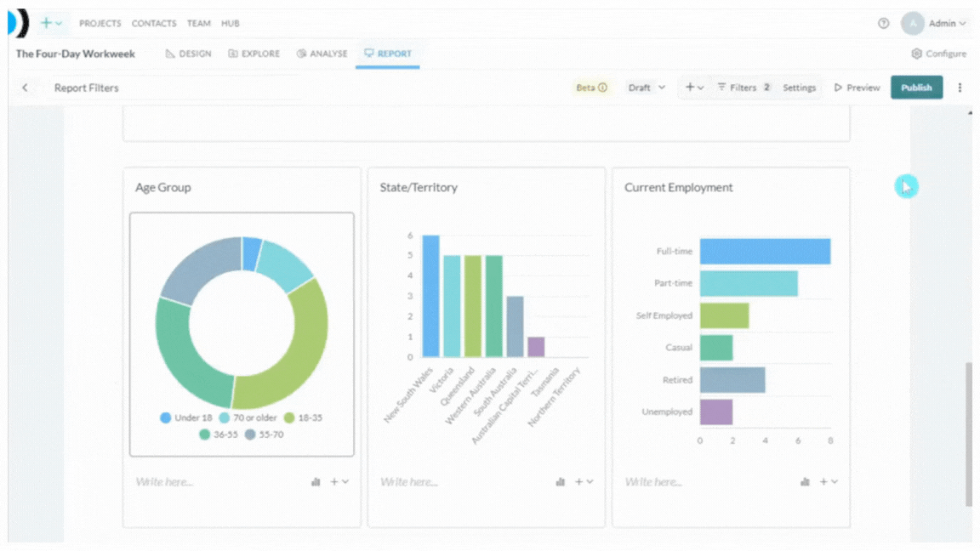
Task: Click the Current Employment card title
Action: [678, 187]
